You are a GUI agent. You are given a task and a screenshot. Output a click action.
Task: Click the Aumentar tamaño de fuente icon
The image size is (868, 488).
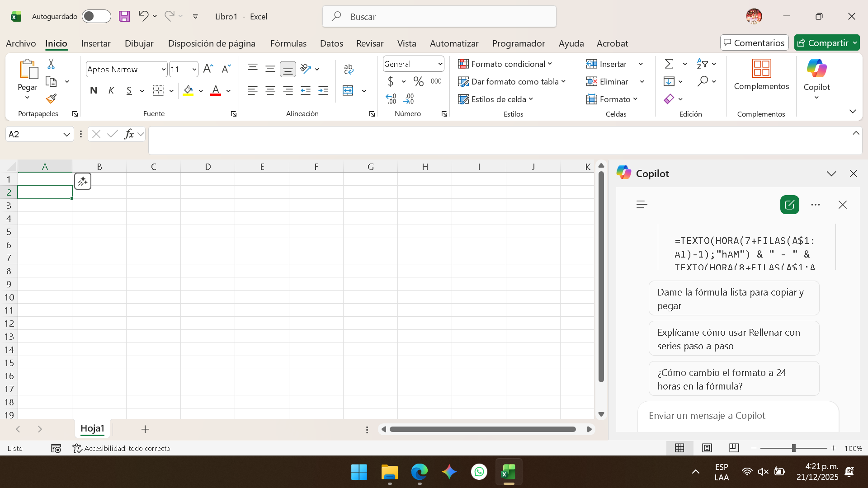(x=208, y=68)
